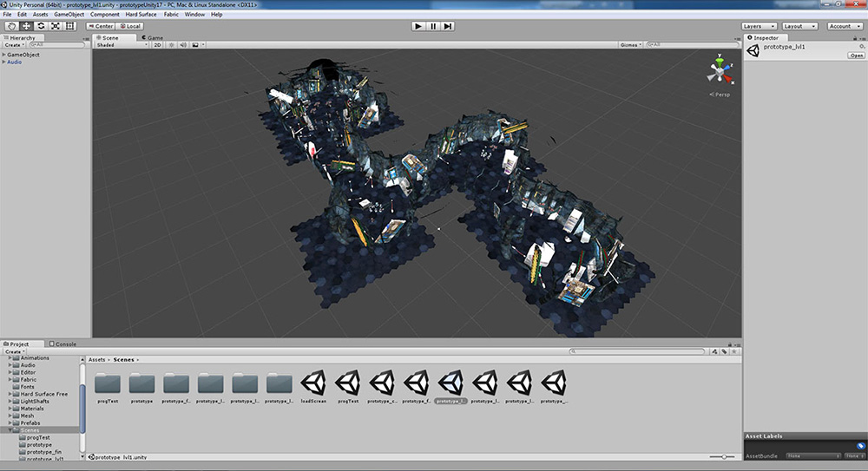Open the Shaded draw mode dropdown
This screenshot has width=868, height=471.
click(122, 44)
